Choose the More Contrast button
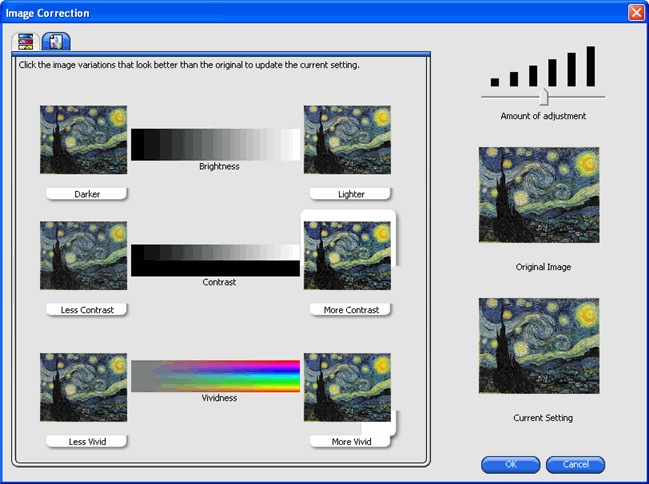Viewport: 649px width, 484px height. click(351, 310)
